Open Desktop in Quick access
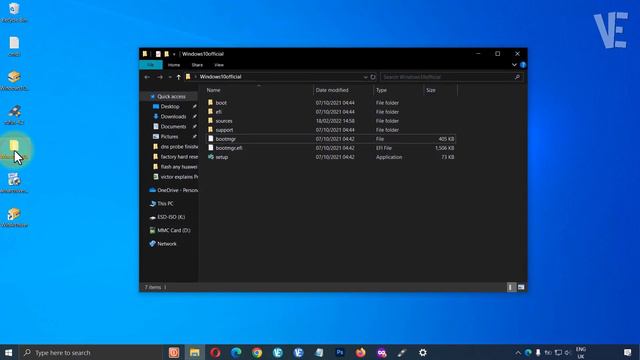Viewport: 640px width, 360px height. [170, 107]
